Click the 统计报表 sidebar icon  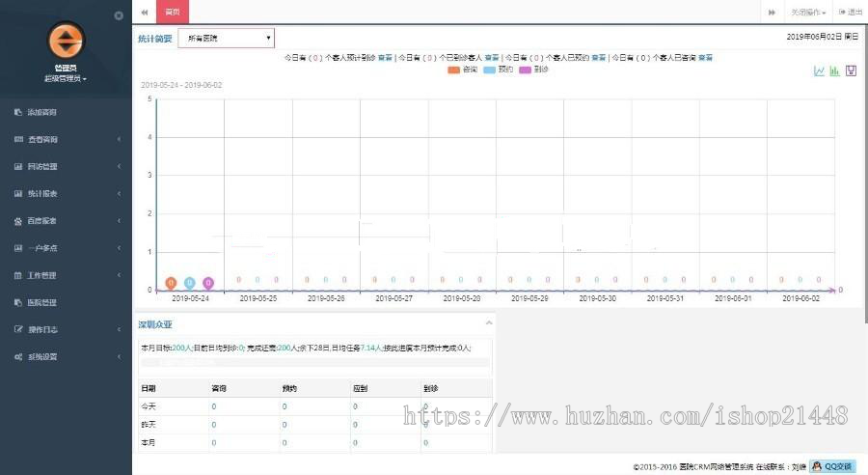click(18, 193)
